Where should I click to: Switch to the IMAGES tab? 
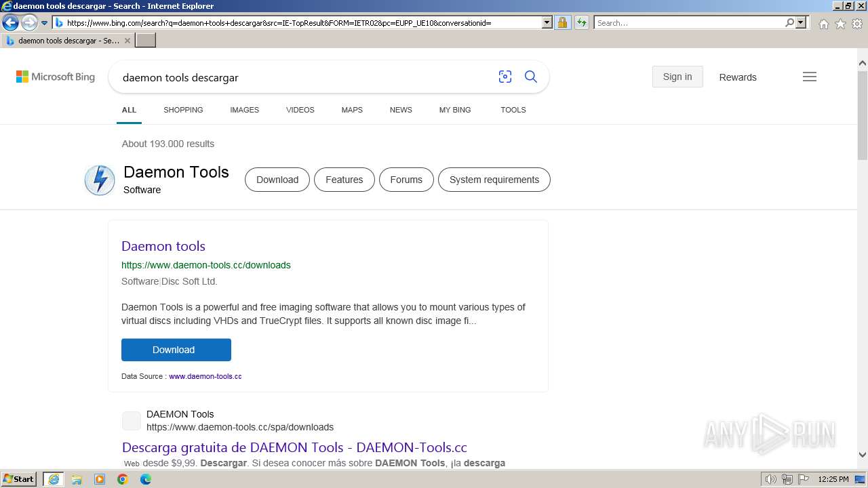pyautogui.click(x=244, y=110)
